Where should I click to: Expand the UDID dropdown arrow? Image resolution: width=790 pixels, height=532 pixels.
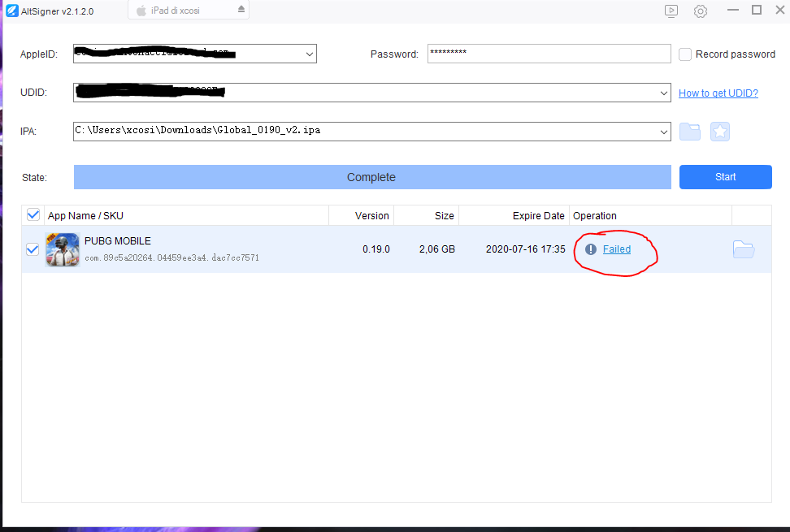pos(663,93)
